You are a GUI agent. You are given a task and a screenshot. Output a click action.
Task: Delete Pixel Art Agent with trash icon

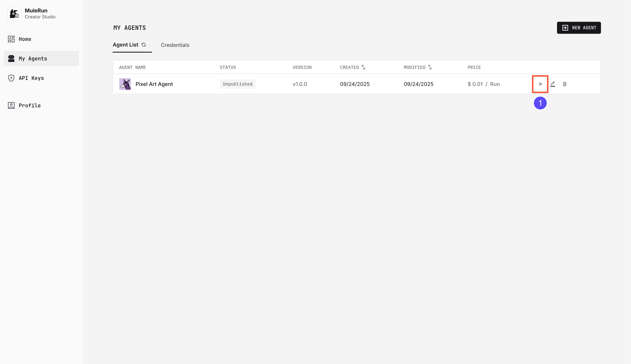(565, 84)
